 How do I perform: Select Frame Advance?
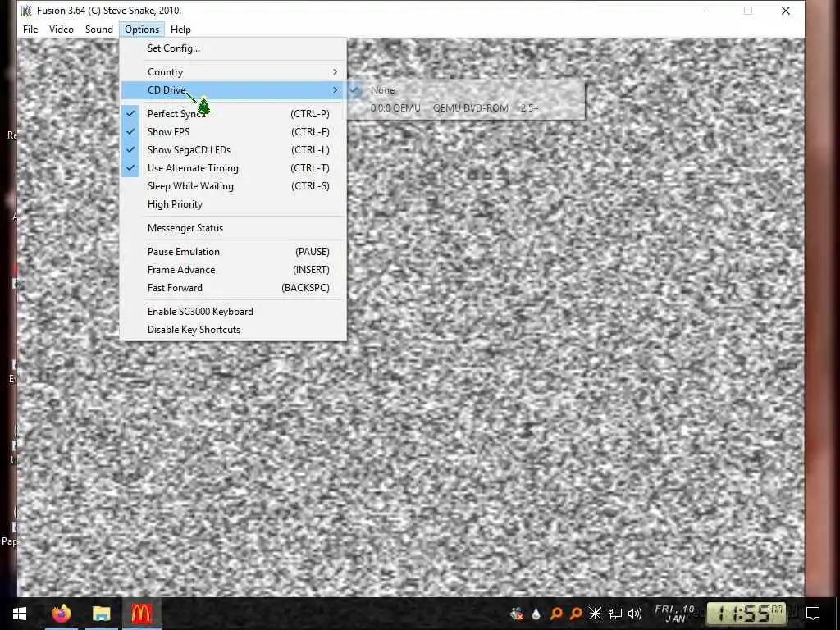tap(234, 270)
